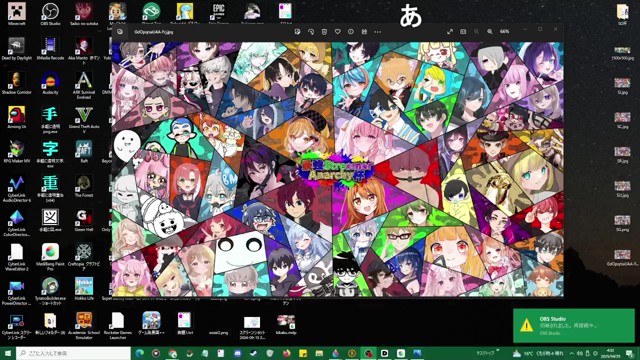The image size is (640, 360).
Task: Open the MediBang Paint Pro desktop icon
Action: 50,257
